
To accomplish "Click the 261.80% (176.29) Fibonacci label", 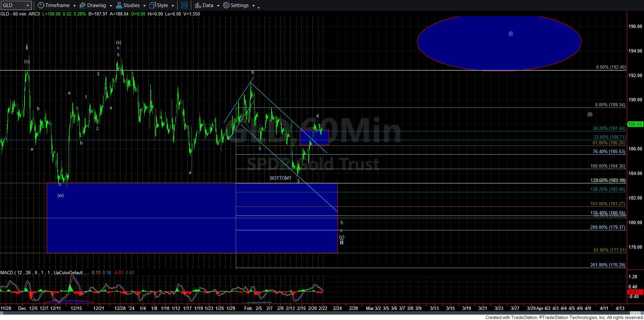I will tap(608, 265).
